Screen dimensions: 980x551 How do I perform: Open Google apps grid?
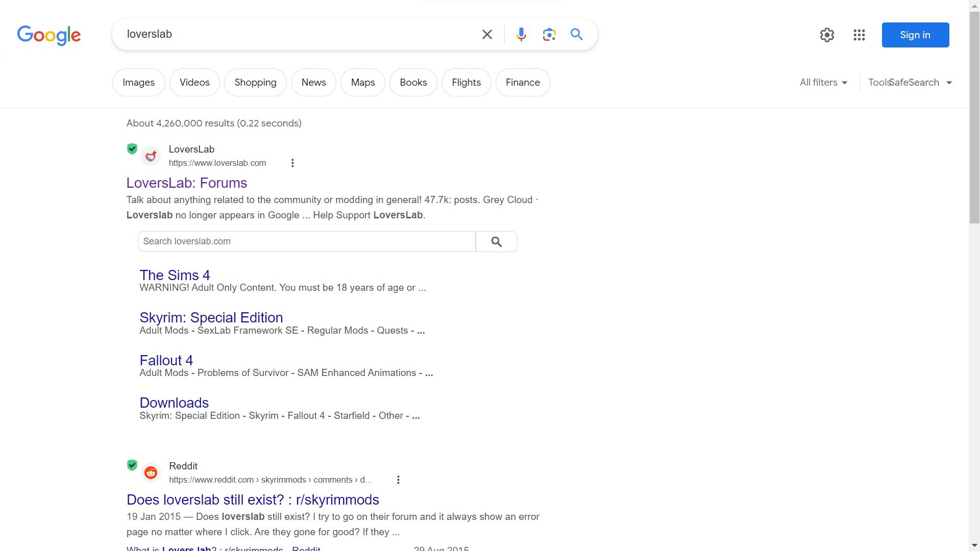coord(859,35)
